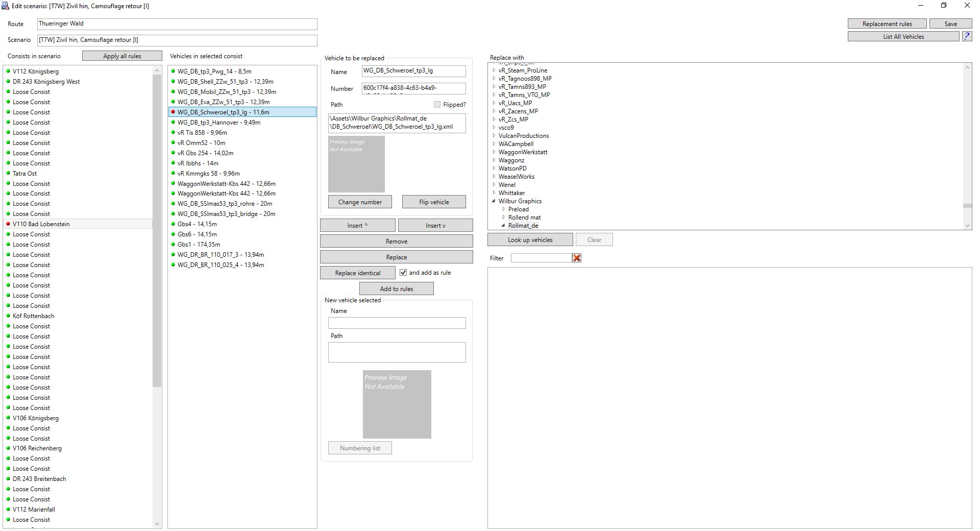Expand the vR_Steam_ProLine tree node
This screenshot has width=980, height=531.
494,70
